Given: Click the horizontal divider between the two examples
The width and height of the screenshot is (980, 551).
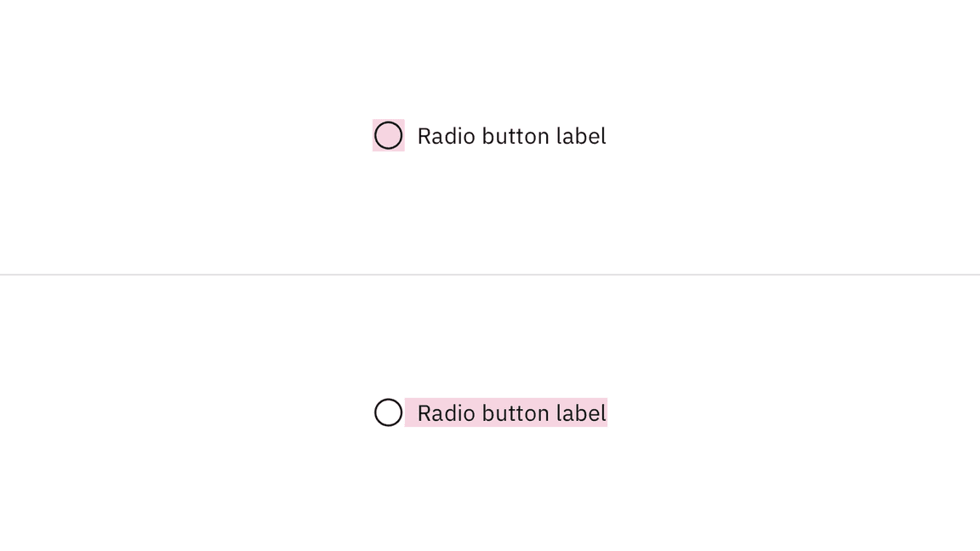Looking at the screenshot, I should [490, 274].
